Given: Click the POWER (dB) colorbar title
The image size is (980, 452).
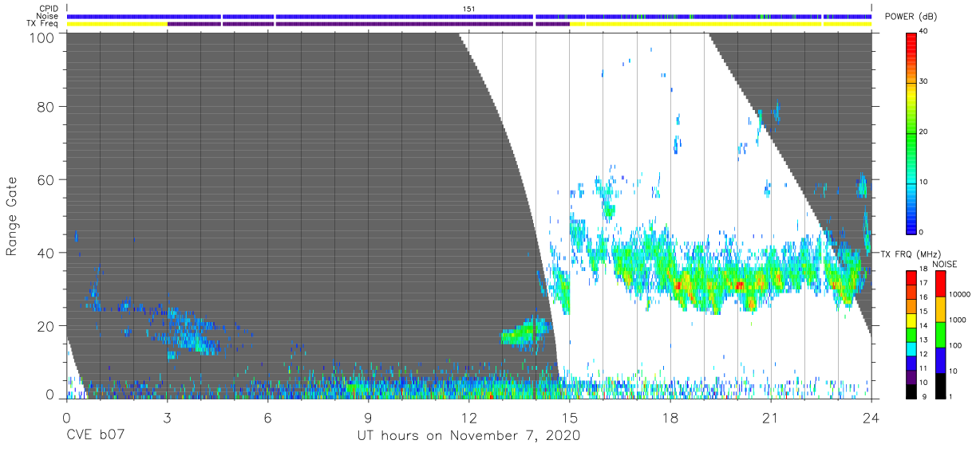Looking at the screenshot, I should (911, 17).
